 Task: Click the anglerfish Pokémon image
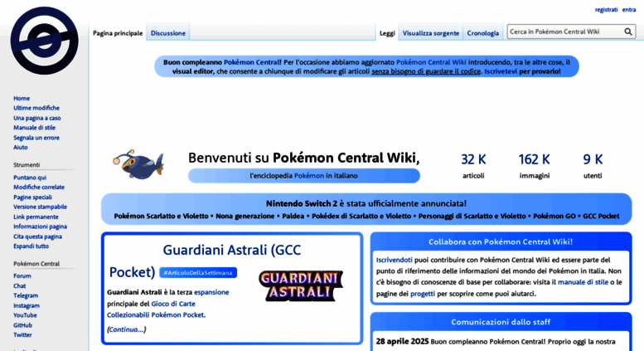(138, 164)
